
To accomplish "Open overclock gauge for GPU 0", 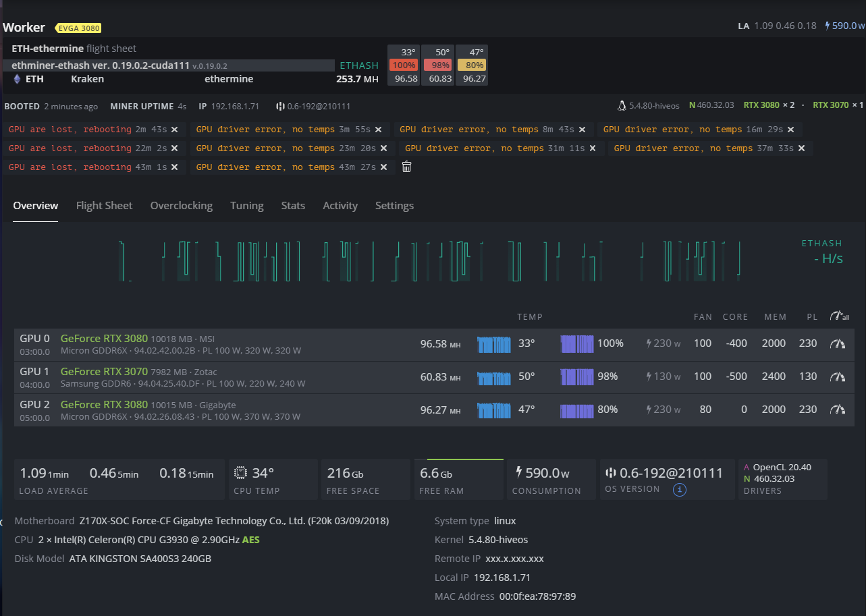I will coord(838,343).
